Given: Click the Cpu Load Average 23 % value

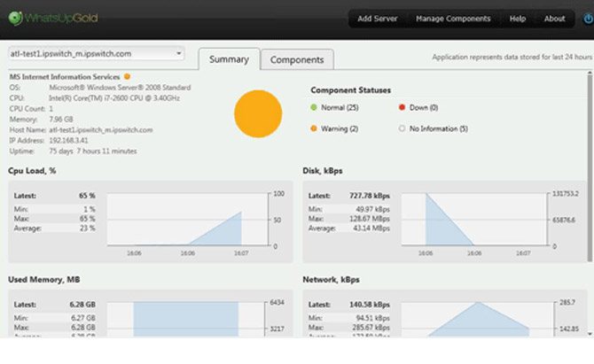Looking at the screenshot, I should [x=88, y=228].
